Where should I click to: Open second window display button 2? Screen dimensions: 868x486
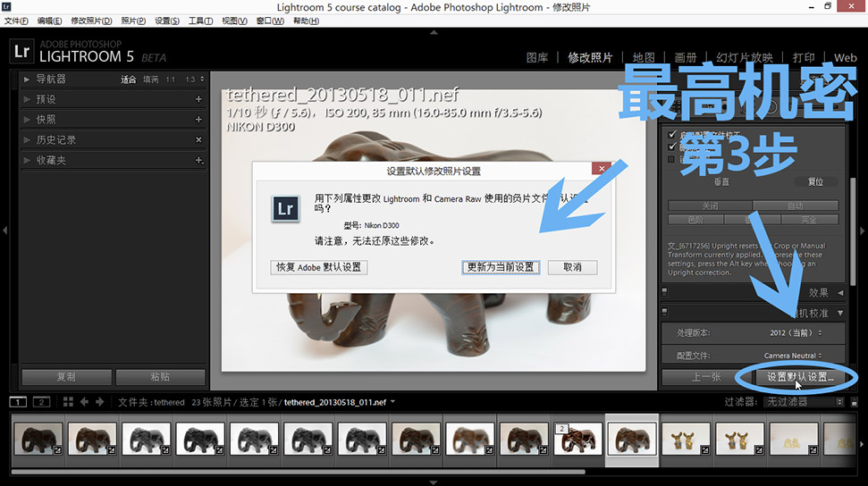(41, 402)
